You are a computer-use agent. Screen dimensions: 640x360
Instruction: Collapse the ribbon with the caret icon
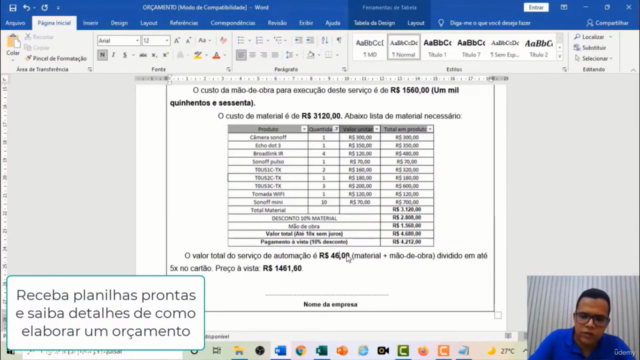coord(633,70)
